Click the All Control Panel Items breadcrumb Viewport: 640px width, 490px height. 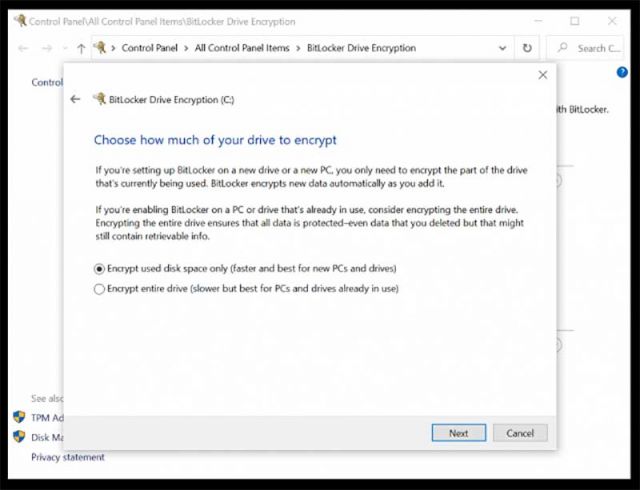242,48
